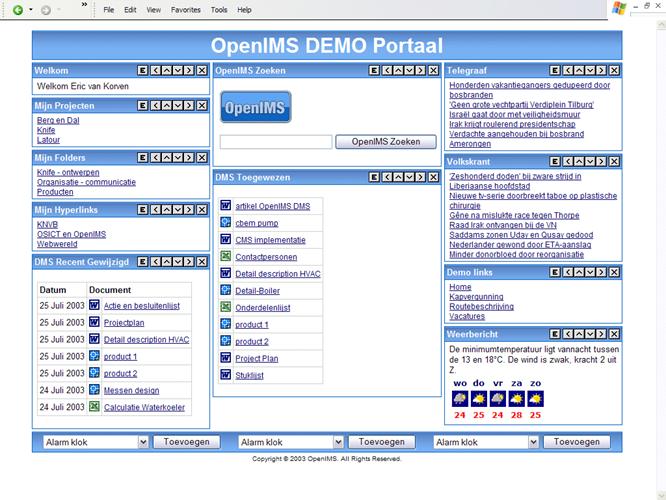This screenshot has width=666, height=500.
Task: Click the Word icon beside Projectplan
Action: [94, 323]
